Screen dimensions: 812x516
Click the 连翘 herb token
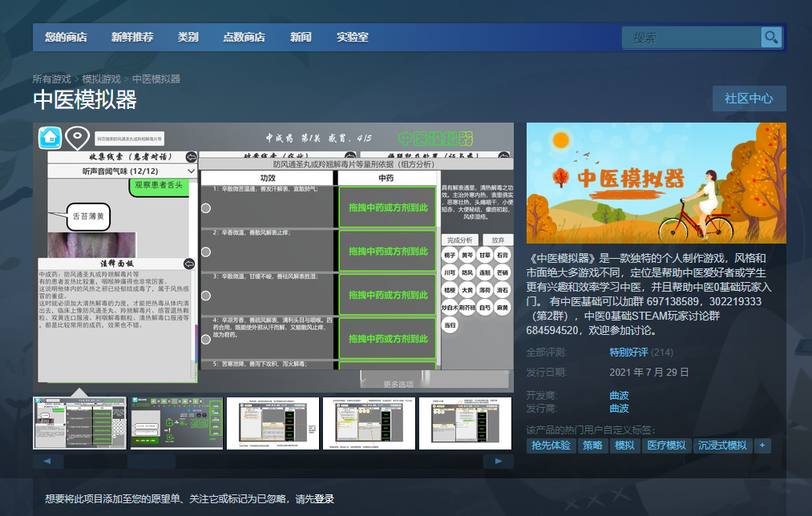[485, 272]
